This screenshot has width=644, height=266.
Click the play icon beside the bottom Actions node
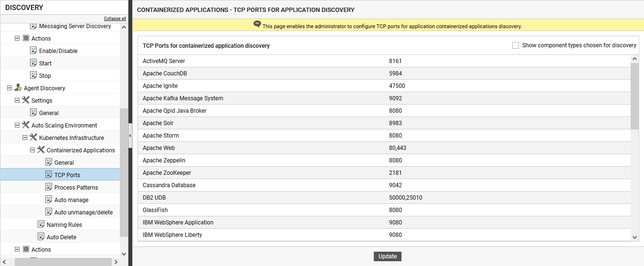point(26,249)
